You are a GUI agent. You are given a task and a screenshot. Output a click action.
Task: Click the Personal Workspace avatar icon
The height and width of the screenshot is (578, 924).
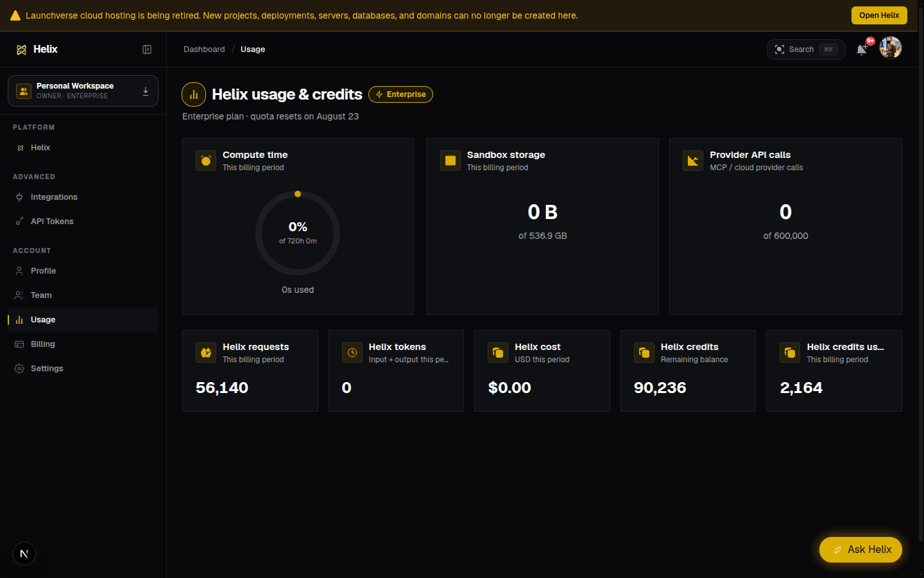24,91
